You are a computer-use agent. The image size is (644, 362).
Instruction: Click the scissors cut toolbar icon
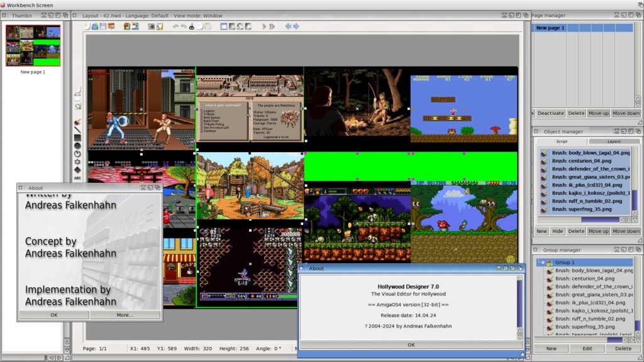191,26
